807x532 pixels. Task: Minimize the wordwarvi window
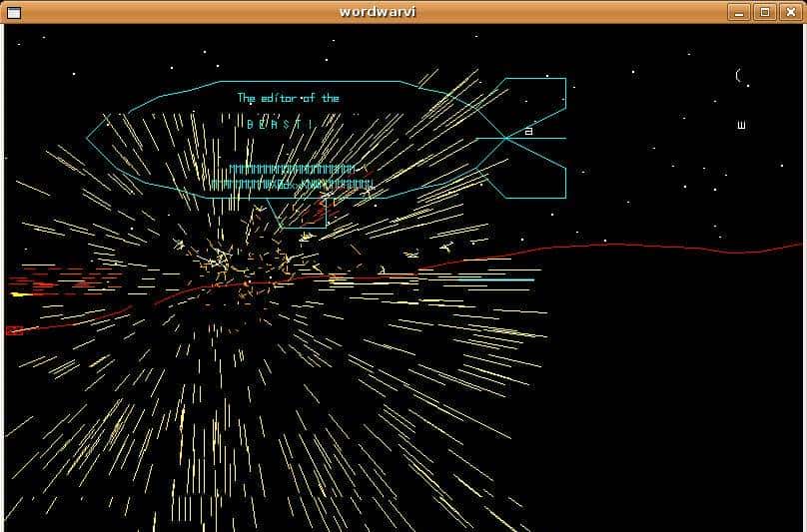pyautogui.click(x=738, y=12)
